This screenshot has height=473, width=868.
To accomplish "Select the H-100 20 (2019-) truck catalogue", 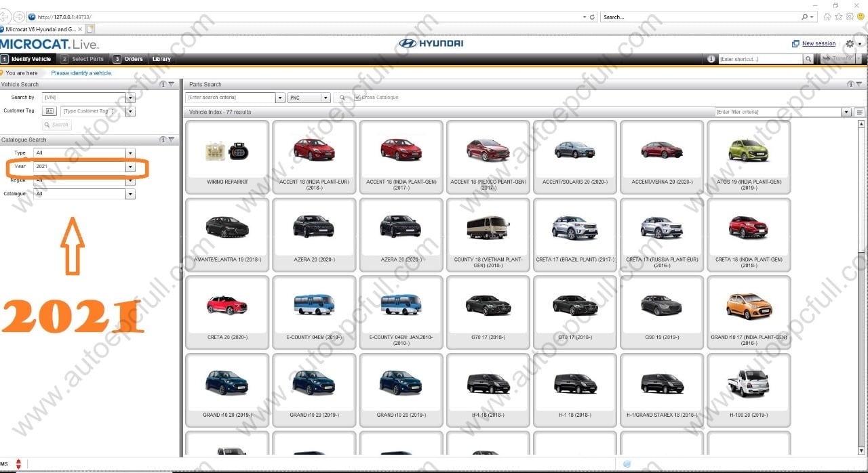I will pyautogui.click(x=748, y=390).
